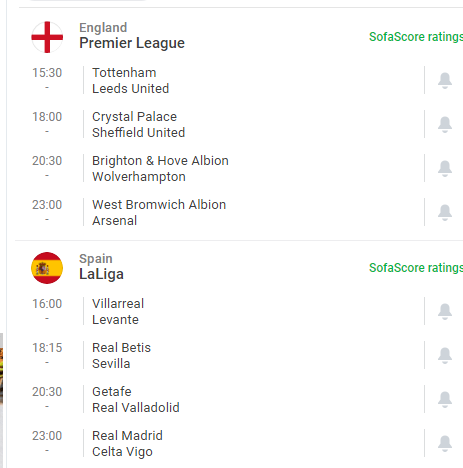The width and height of the screenshot is (463, 468).
Task: Click the Spain country label
Action: click(x=96, y=259)
